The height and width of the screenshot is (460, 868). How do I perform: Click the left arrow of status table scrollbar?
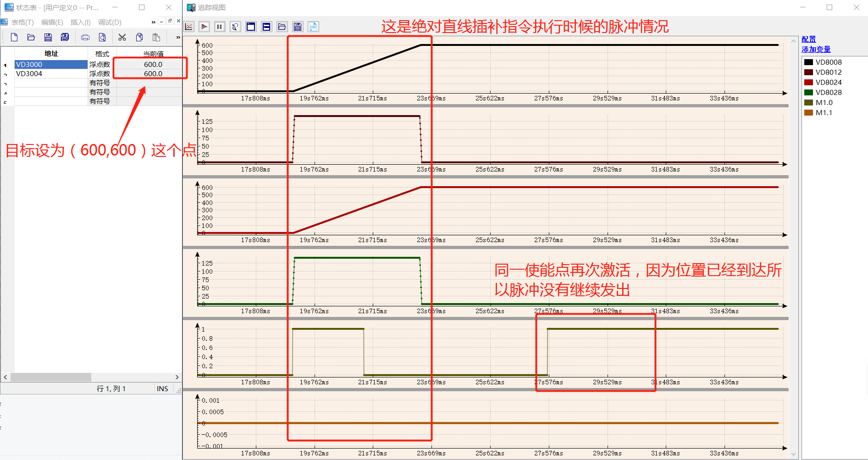point(6,377)
